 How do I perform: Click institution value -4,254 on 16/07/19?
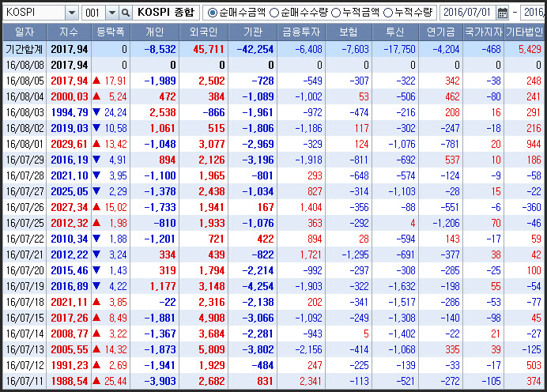258,286
